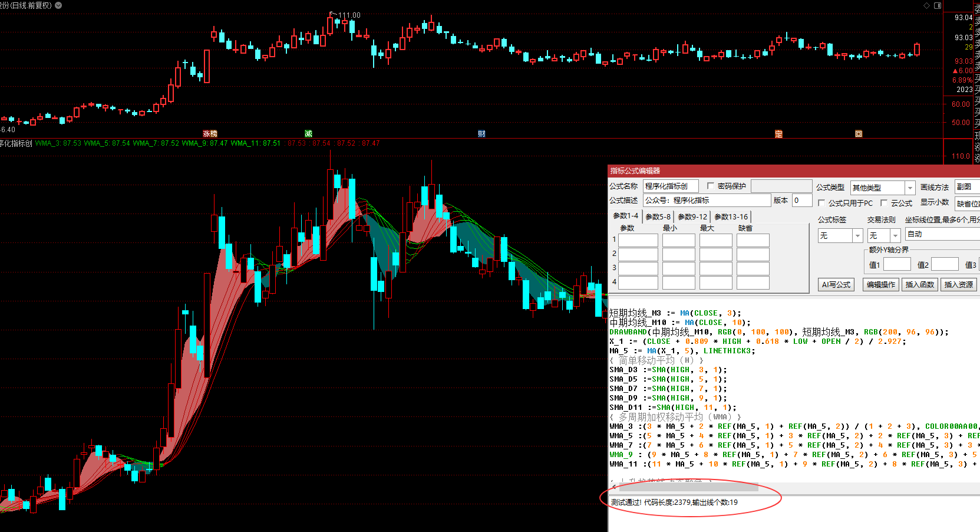Open the 交易法则 dropdown

pos(895,235)
